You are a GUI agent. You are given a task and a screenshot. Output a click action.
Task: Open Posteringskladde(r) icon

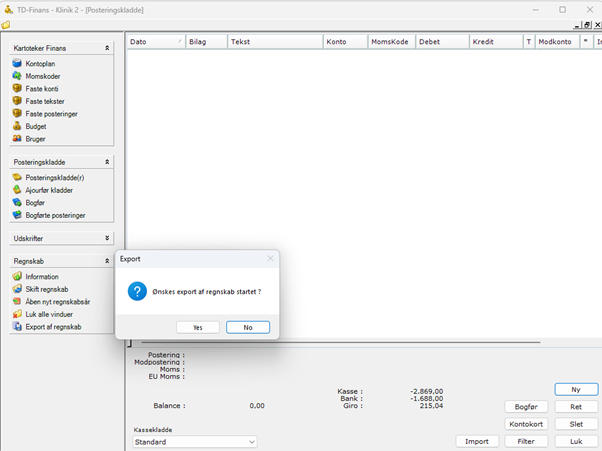tap(17, 177)
